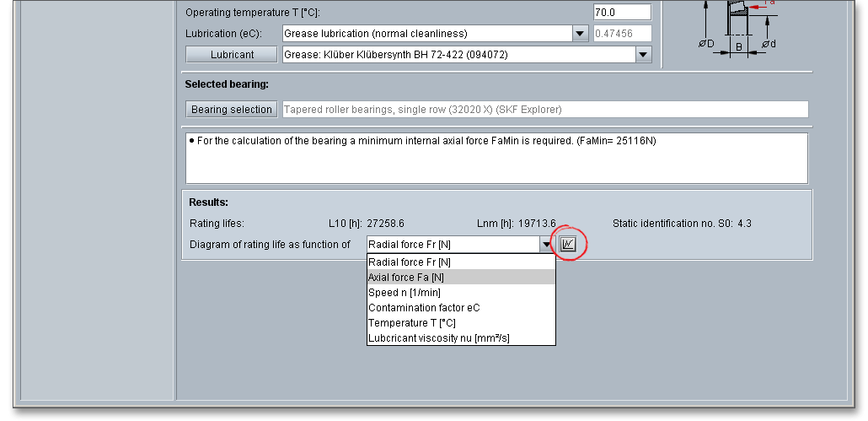Click the tapered roller bearings text field

[x=544, y=110]
